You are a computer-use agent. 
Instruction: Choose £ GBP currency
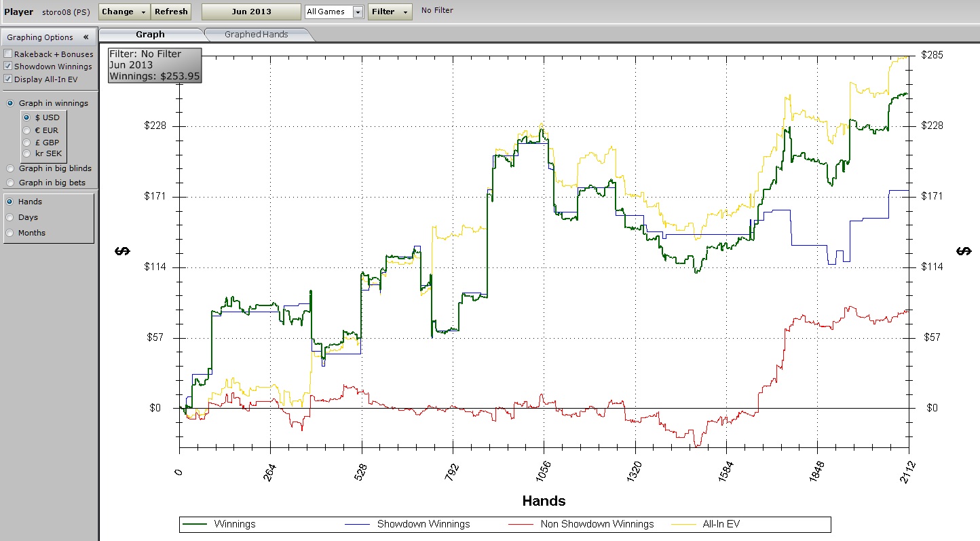coord(26,143)
